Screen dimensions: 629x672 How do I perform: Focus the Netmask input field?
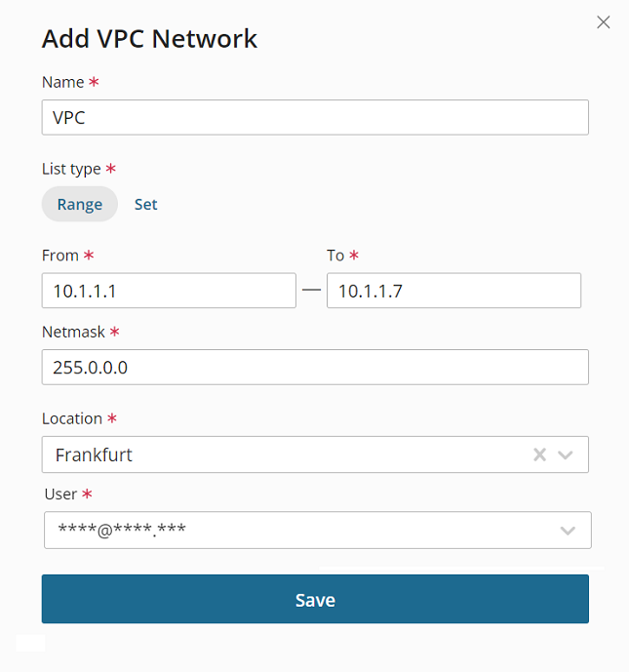point(315,367)
